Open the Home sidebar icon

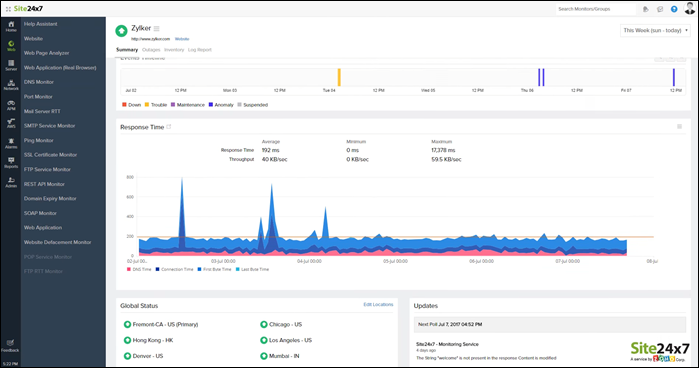[11, 26]
